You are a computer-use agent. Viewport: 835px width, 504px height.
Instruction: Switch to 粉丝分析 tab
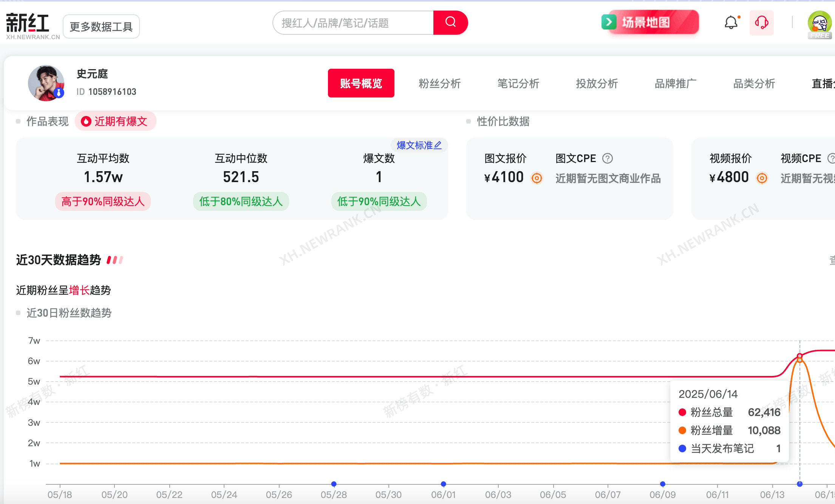click(440, 83)
